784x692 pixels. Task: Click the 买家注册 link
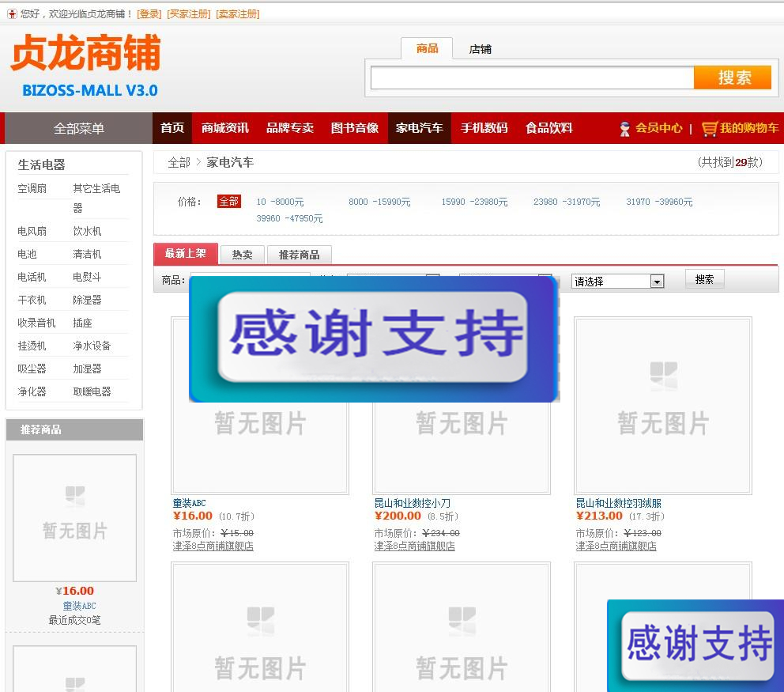189,14
